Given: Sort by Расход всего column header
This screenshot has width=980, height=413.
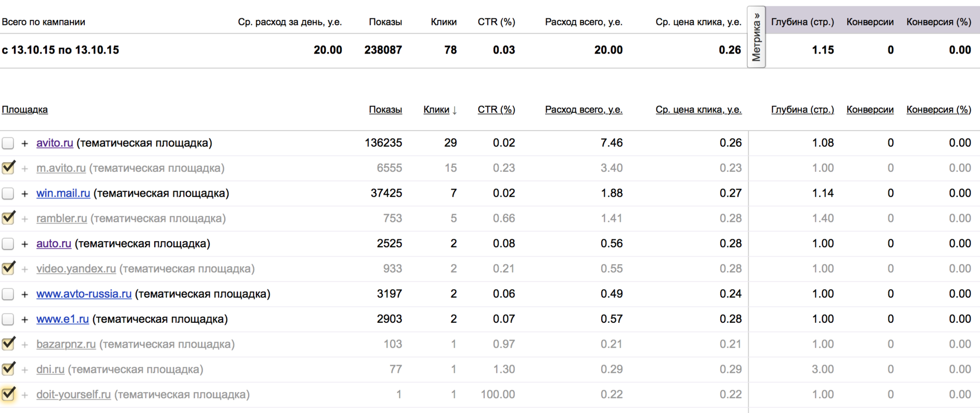Looking at the screenshot, I should [x=583, y=110].
